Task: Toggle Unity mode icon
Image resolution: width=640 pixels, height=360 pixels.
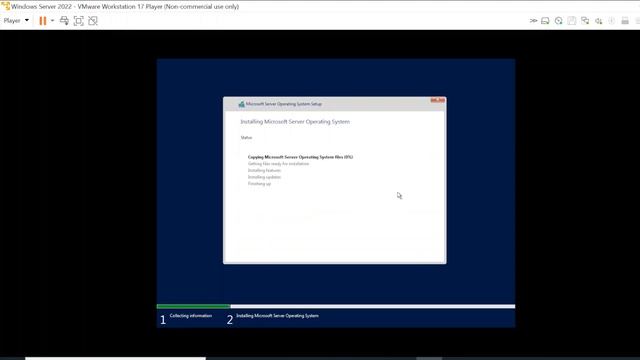Action: (93, 21)
